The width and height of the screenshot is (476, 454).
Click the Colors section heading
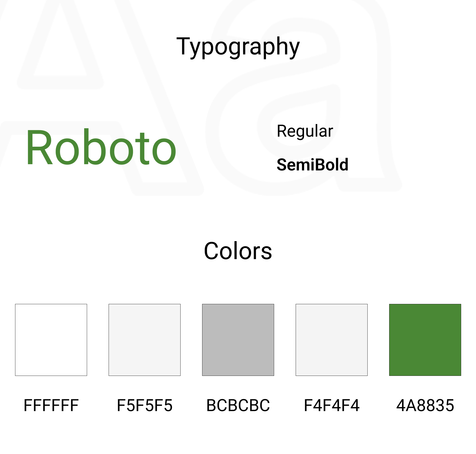pyautogui.click(x=238, y=251)
